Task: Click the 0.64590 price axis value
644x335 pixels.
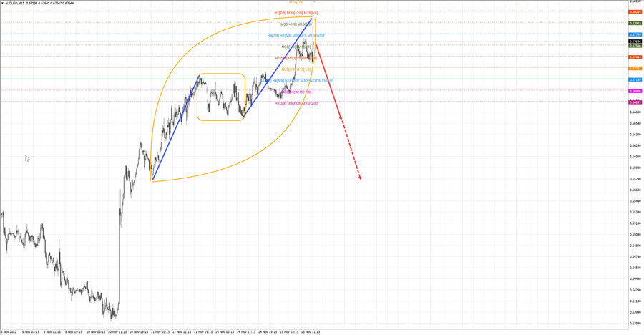Action: [x=635, y=268]
